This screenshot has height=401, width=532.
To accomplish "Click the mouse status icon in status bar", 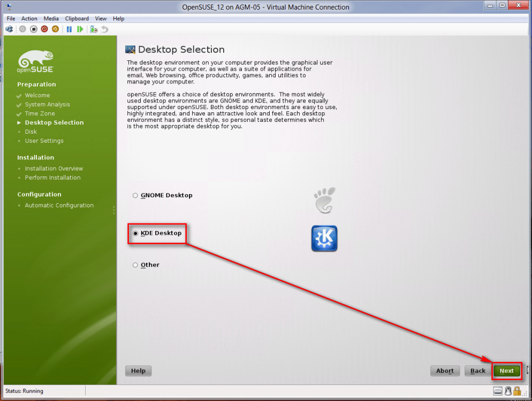I will (508, 391).
